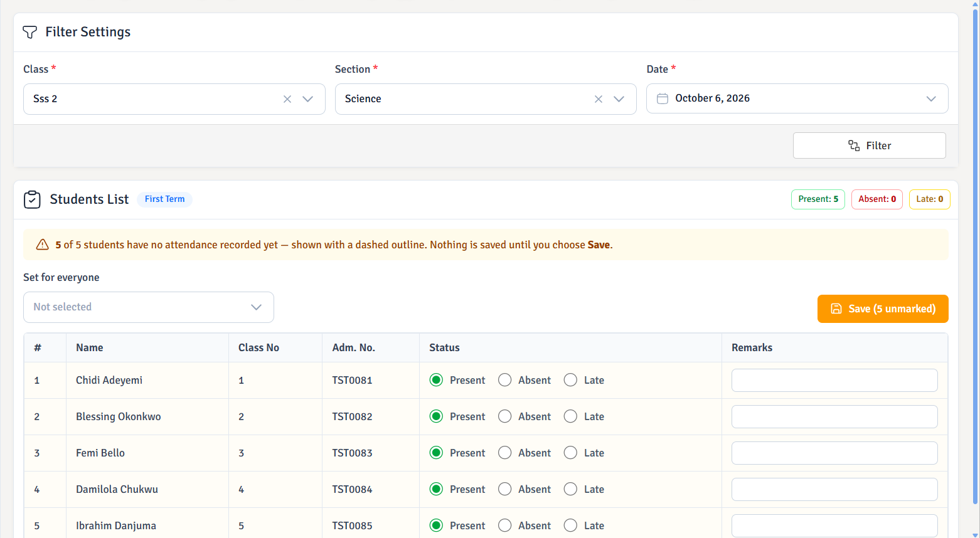Mark Blessing Okonkwo as Late
This screenshot has height=538, width=980.
pos(570,416)
